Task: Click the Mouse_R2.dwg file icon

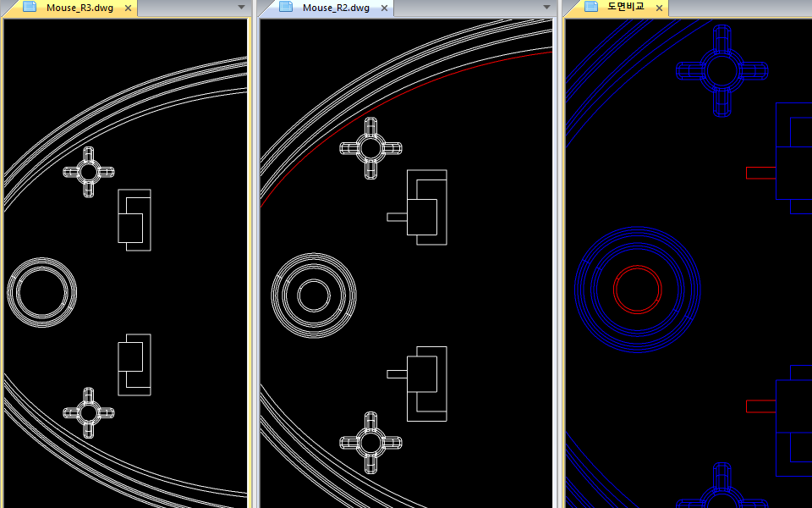Action: click(286, 8)
